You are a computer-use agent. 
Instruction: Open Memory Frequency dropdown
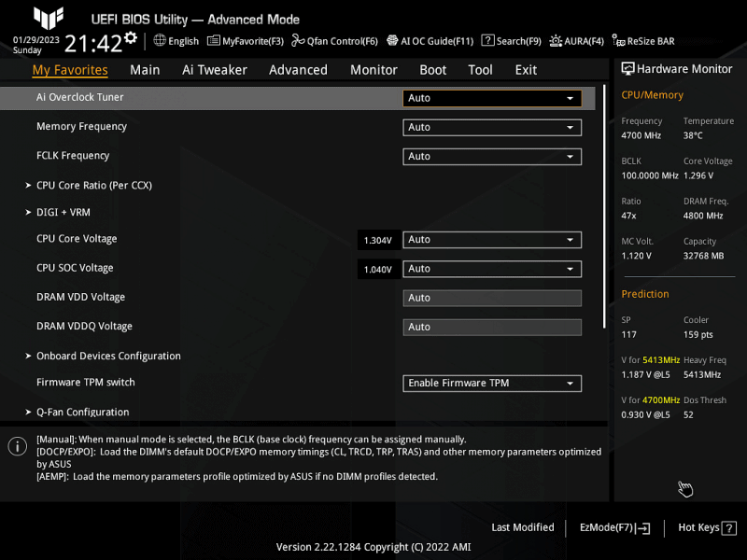(x=492, y=128)
